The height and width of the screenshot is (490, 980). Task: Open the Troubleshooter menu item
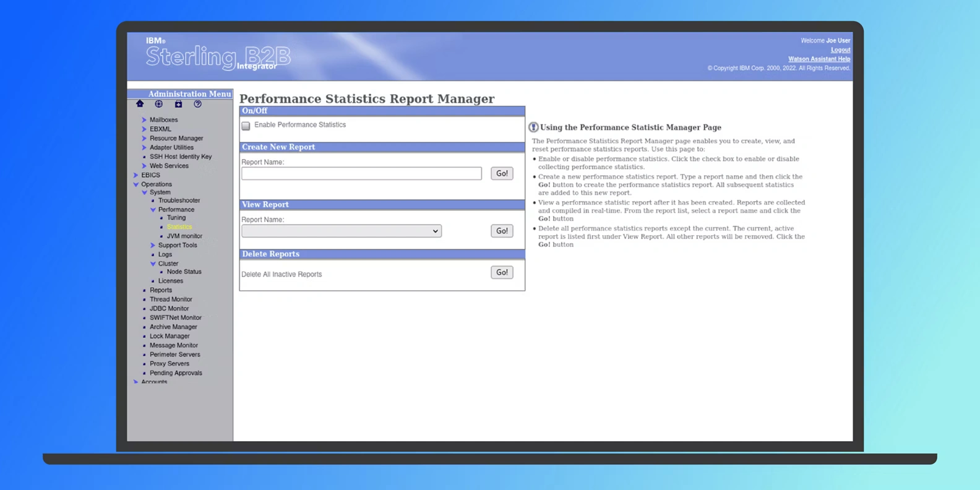(179, 200)
